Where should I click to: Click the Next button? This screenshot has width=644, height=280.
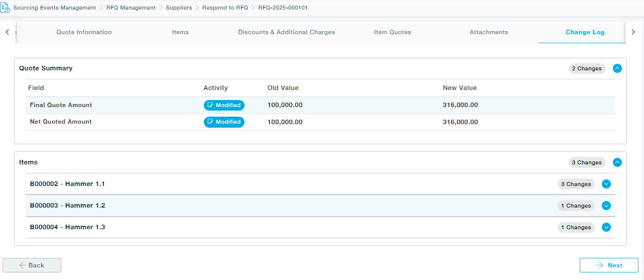(609, 265)
